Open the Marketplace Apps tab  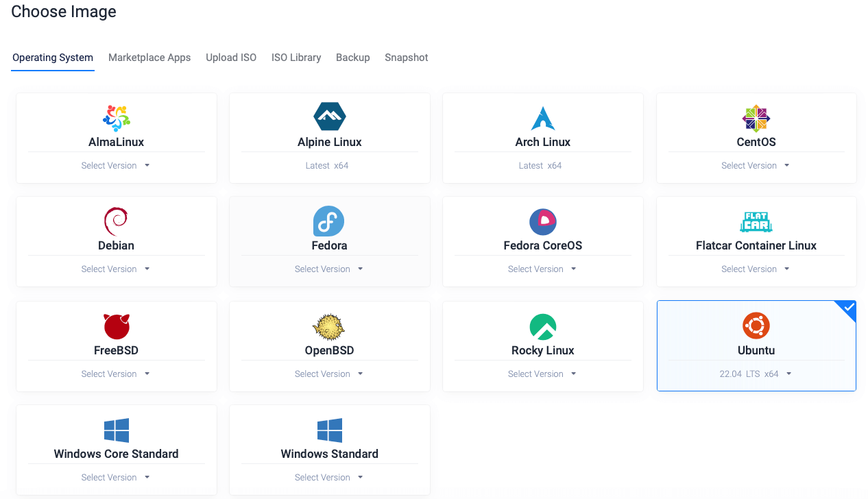pos(149,58)
